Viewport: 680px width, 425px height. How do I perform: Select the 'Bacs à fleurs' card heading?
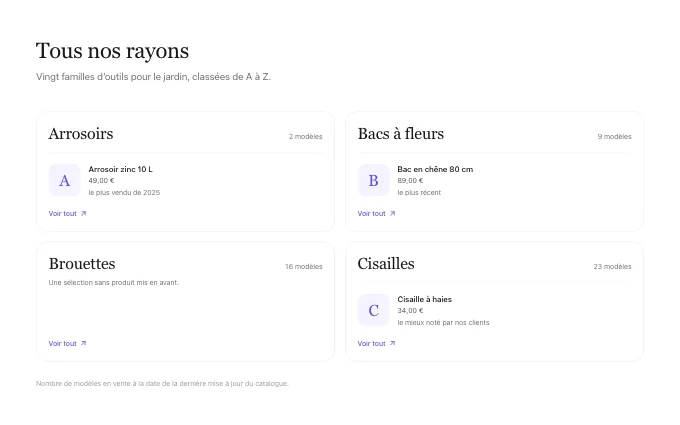401,134
